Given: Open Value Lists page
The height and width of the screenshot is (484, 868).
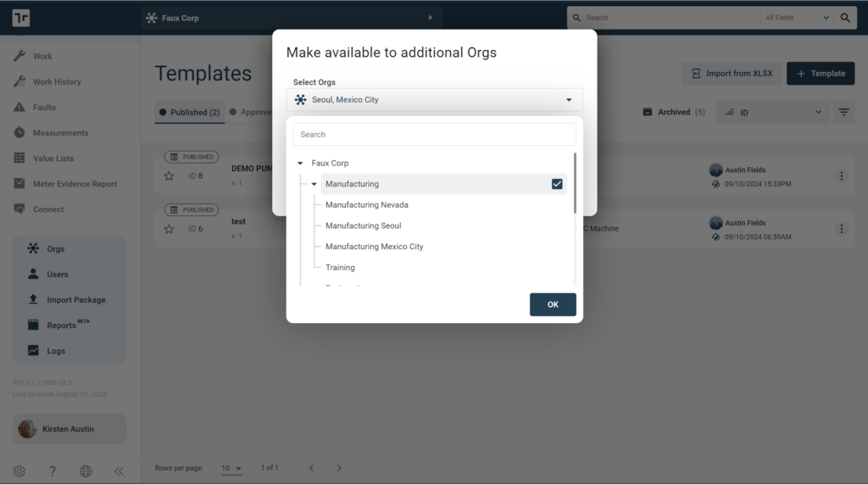Looking at the screenshot, I should (x=53, y=159).
